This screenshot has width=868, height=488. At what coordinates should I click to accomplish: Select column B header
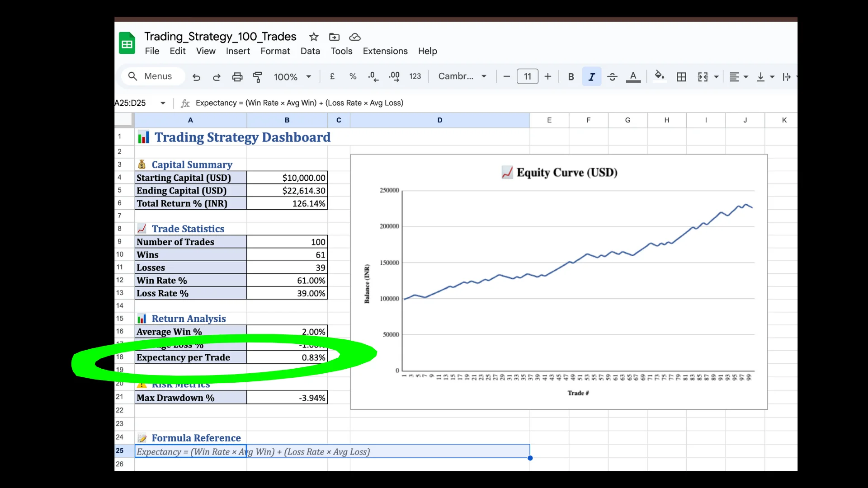pos(287,120)
